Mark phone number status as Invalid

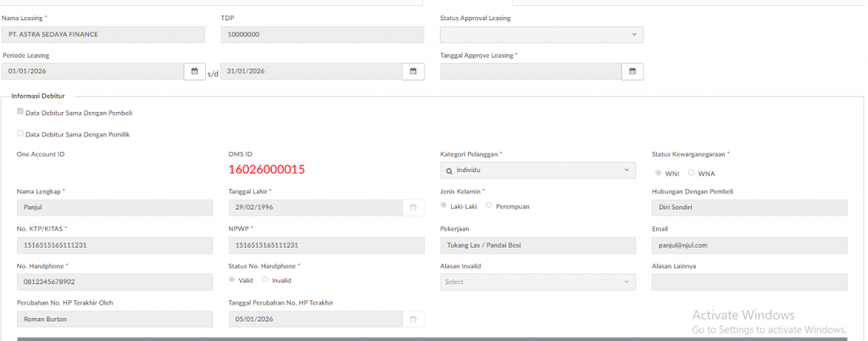[x=265, y=280]
